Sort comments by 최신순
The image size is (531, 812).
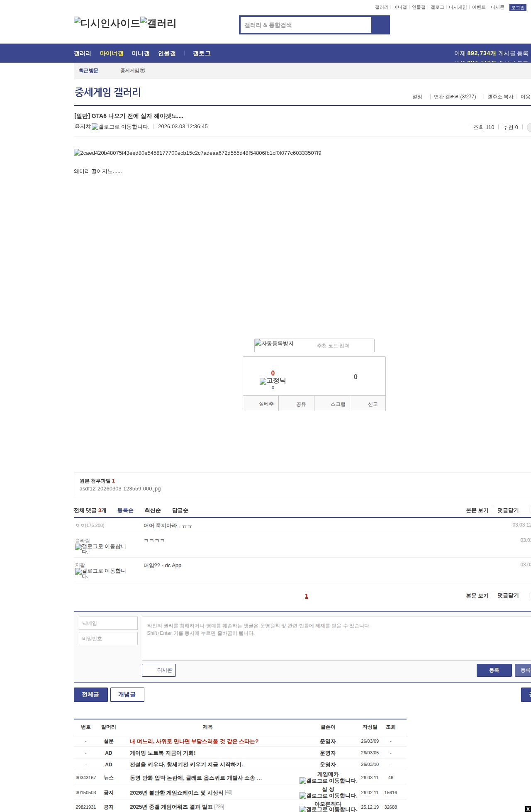click(x=153, y=510)
